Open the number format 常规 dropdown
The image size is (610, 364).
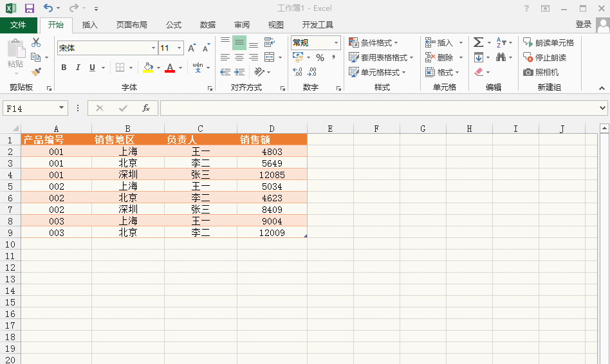[336, 42]
